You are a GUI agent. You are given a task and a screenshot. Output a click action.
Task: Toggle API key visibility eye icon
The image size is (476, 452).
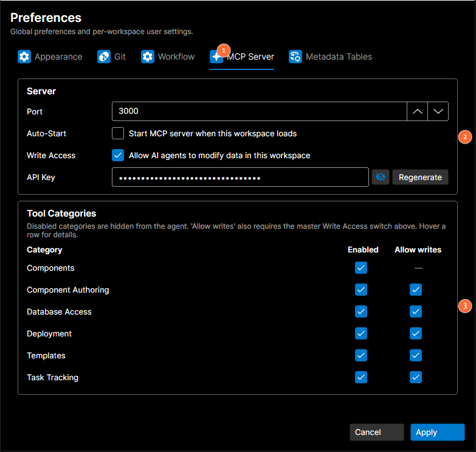click(x=381, y=177)
